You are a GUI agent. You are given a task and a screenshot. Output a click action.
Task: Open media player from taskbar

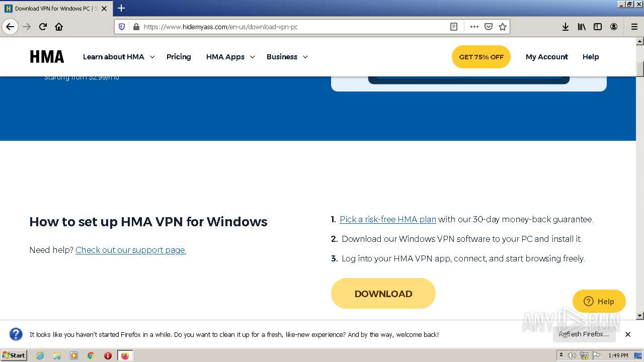tap(74, 355)
